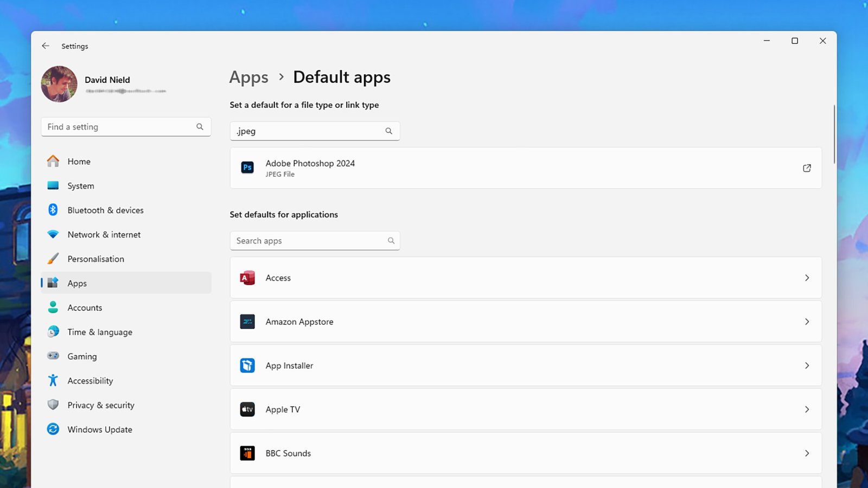
Task: Click the Privacy & security shield icon
Action: (53, 404)
